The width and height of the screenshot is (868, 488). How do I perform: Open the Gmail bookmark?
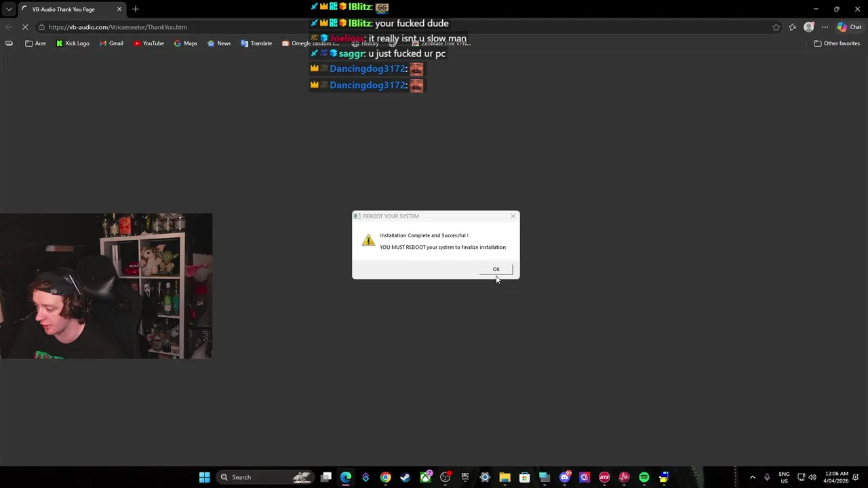tap(111, 43)
